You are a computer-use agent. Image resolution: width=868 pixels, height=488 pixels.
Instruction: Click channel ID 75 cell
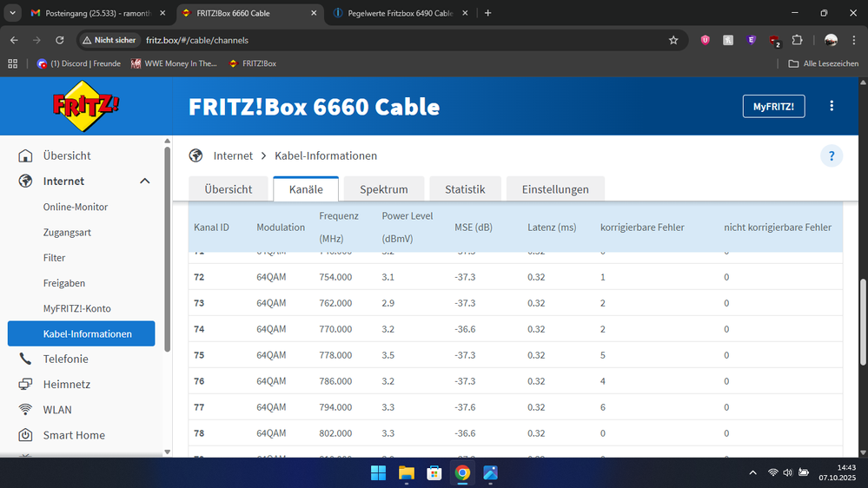point(199,355)
